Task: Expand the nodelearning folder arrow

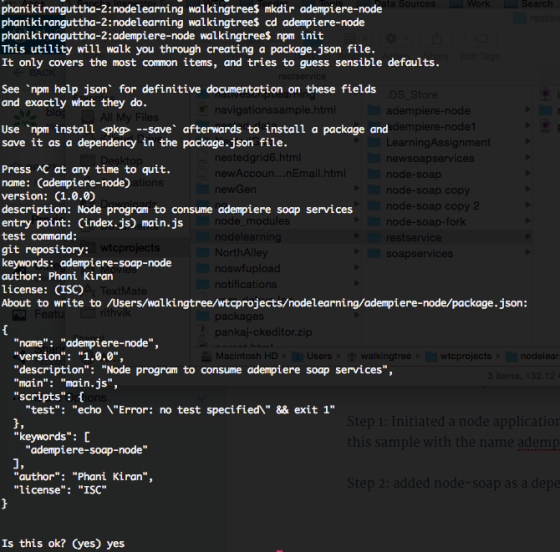Action: coord(356,236)
